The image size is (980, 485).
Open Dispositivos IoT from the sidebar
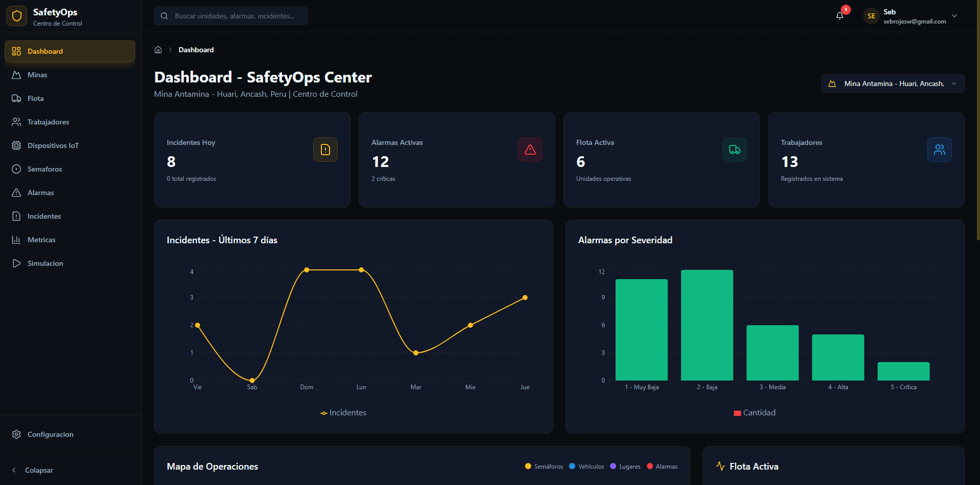coord(17,145)
